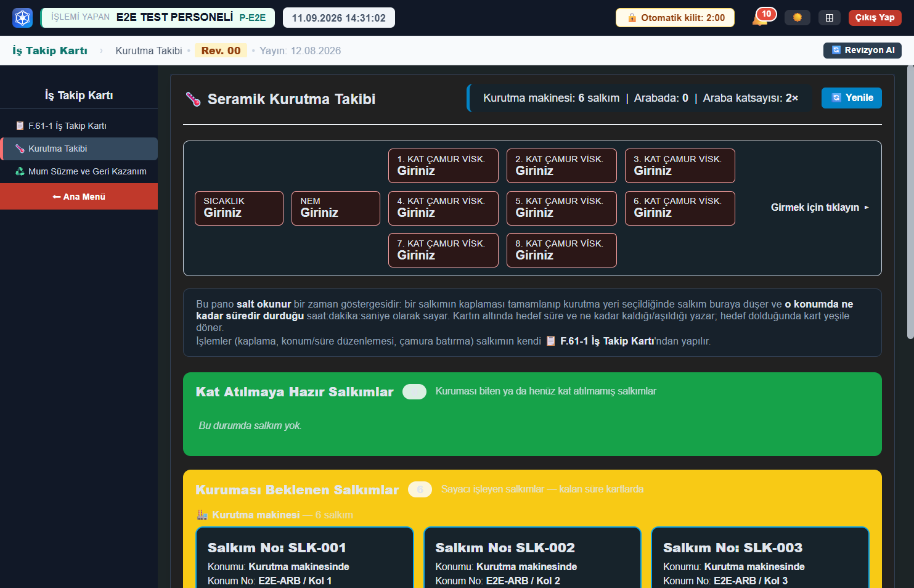Image resolution: width=914 pixels, height=588 pixels.
Task: Open F.61-1 İş Takip Kartı sidebar item
Action: tap(79, 126)
